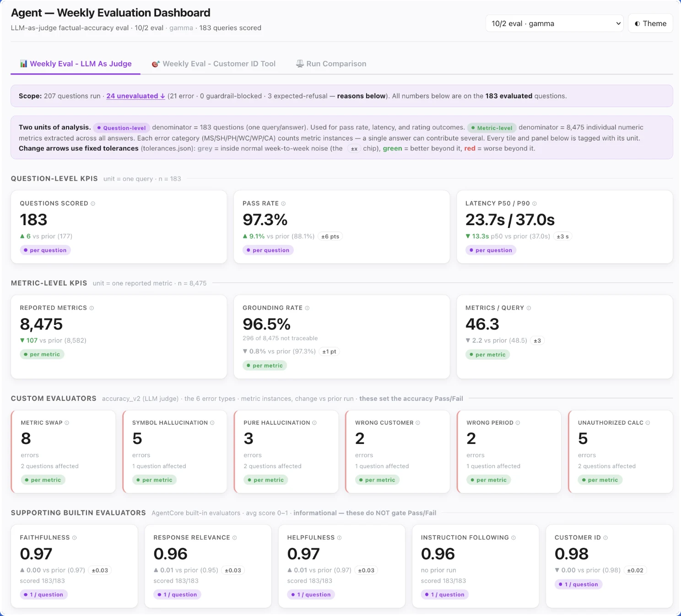Viewport: 681px width, 616px height.
Task: Follow the '24 unevaluated' link
Action: pyautogui.click(x=136, y=96)
